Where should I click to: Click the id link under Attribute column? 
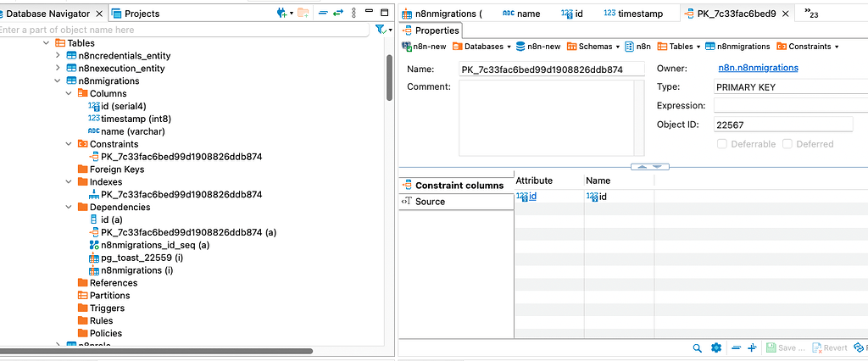coord(532,197)
